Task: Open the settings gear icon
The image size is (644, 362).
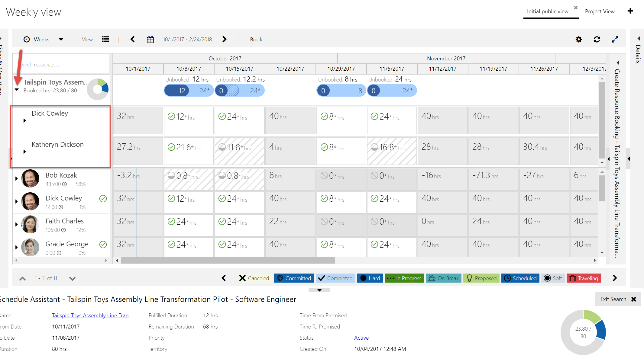Action: (578, 40)
